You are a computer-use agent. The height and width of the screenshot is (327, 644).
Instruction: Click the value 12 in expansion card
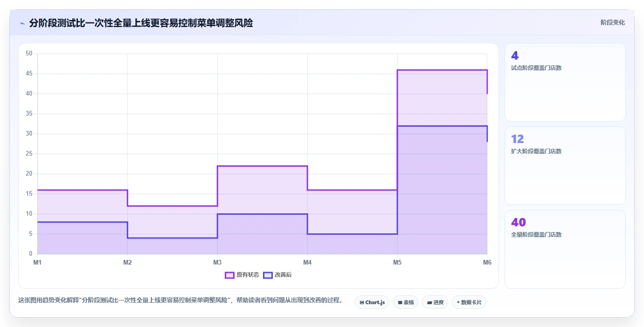pyautogui.click(x=518, y=139)
